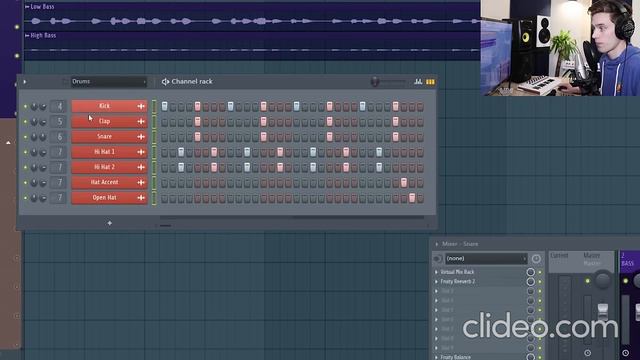The image size is (640, 360).
Task: Mute the Clap channel with its green LED
Action: (x=25, y=122)
